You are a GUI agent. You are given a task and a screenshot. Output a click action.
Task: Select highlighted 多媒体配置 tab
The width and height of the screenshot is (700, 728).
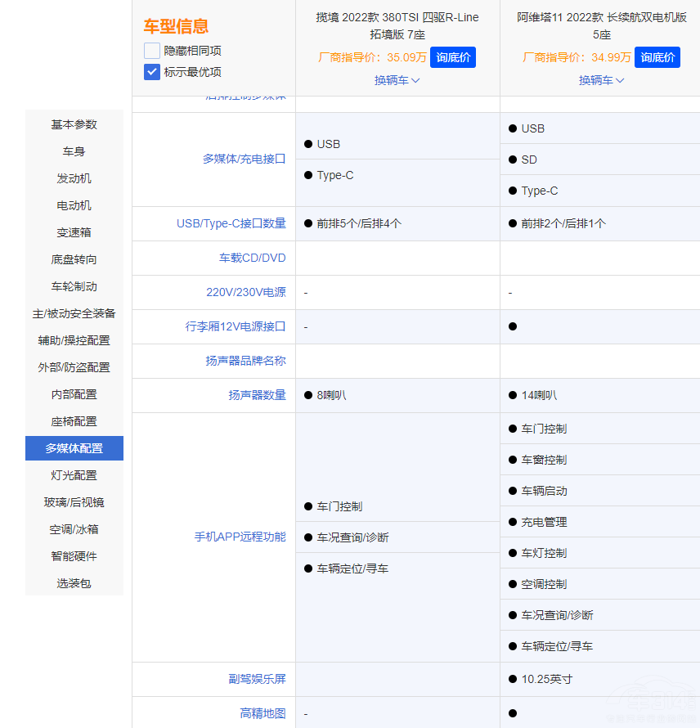coord(74,448)
